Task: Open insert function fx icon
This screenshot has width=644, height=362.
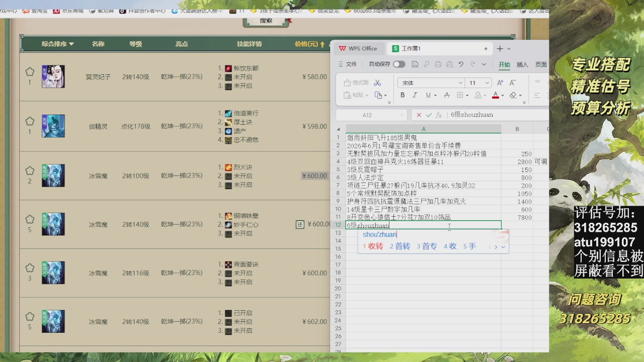Action: (439, 115)
